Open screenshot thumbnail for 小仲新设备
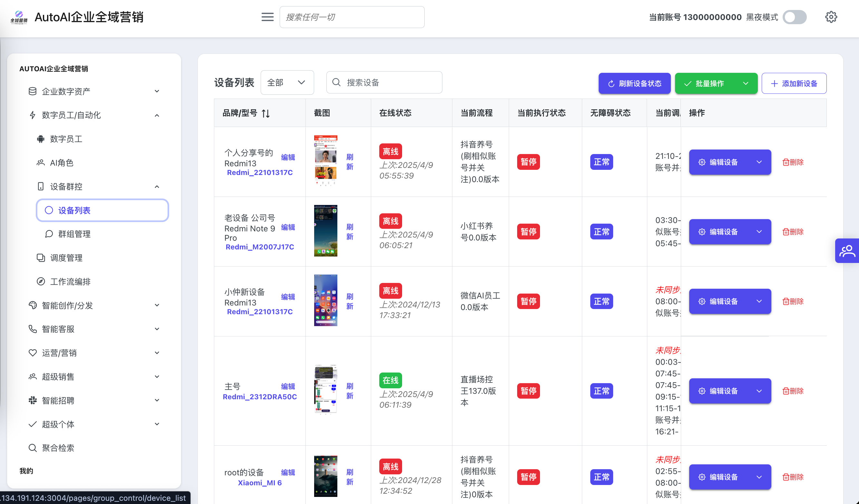 point(326,300)
